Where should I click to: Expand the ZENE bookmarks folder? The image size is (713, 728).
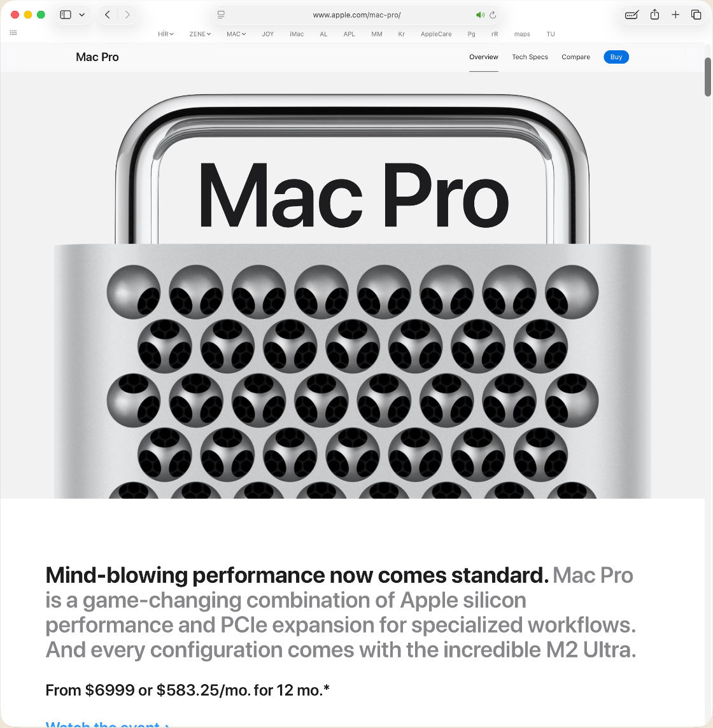point(200,34)
